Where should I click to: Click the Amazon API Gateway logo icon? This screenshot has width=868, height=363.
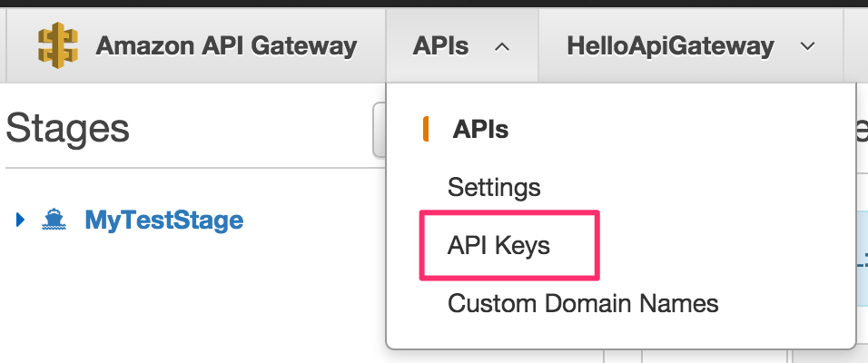[x=57, y=45]
